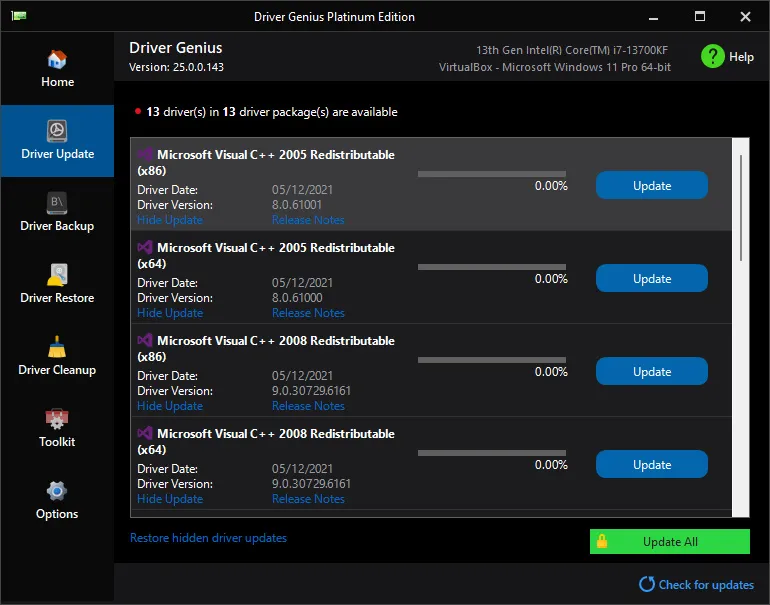
Task: Click driver version 8.0.61001 value
Action: click(297, 205)
